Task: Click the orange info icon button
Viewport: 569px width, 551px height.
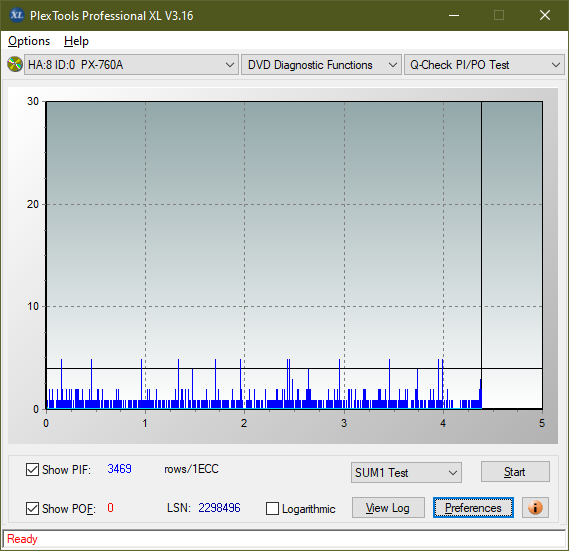Action: (x=535, y=507)
